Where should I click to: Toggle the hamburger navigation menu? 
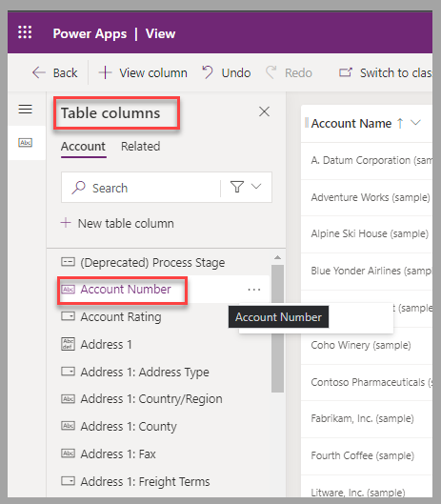pyautogui.click(x=25, y=109)
